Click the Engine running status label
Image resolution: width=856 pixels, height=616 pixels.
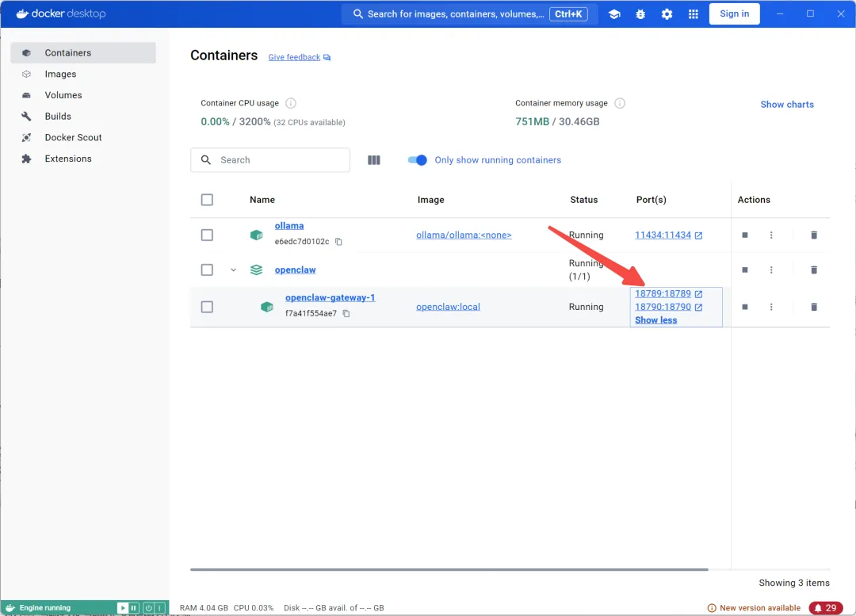click(x=44, y=608)
